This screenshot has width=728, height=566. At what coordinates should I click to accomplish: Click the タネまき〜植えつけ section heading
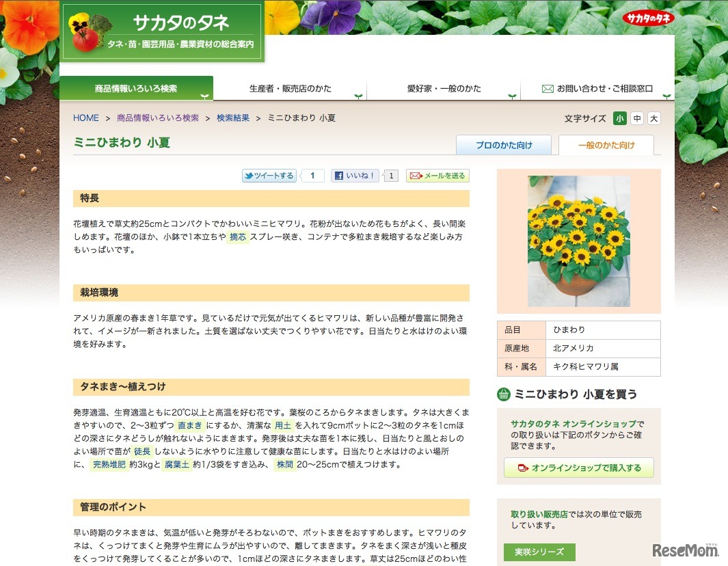(x=271, y=387)
